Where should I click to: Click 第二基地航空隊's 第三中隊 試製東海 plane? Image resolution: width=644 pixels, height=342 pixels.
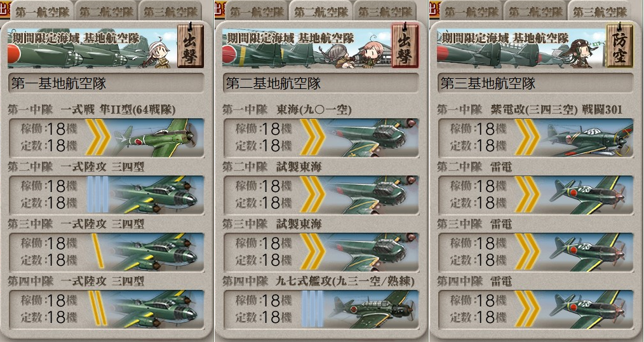372,252
